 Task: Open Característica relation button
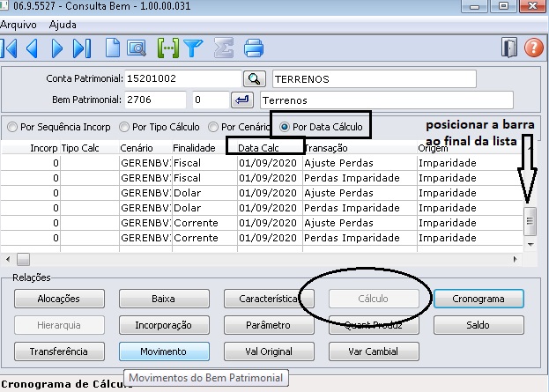coord(269,299)
